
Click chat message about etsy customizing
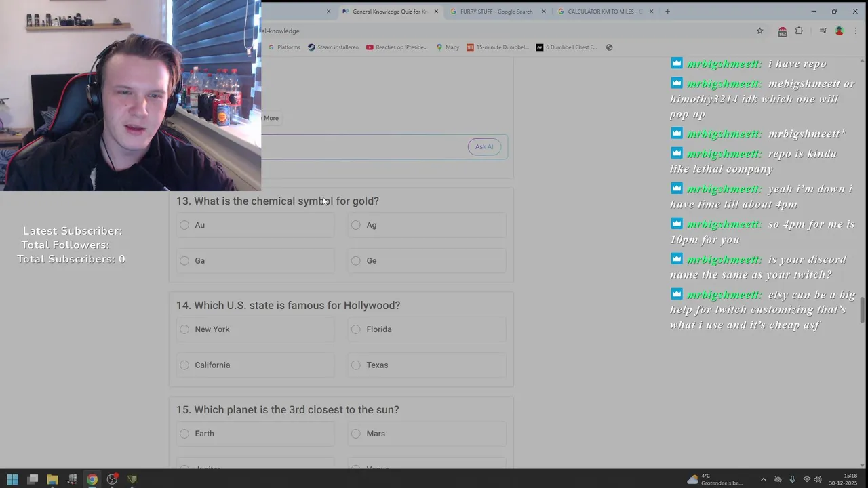[763, 310]
